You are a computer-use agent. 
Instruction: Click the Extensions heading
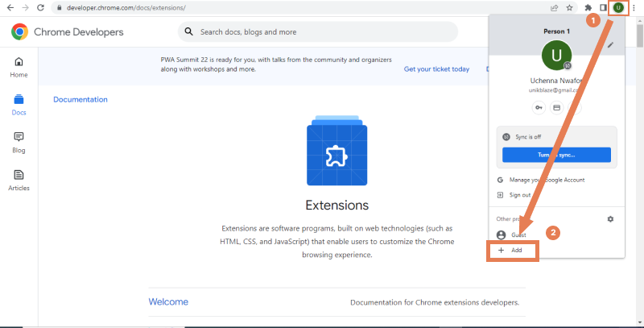pos(336,206)
